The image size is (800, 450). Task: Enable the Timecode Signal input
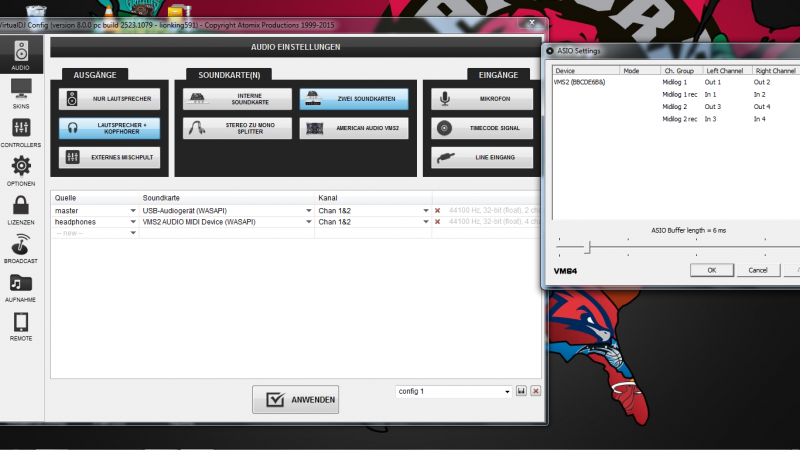482,128
